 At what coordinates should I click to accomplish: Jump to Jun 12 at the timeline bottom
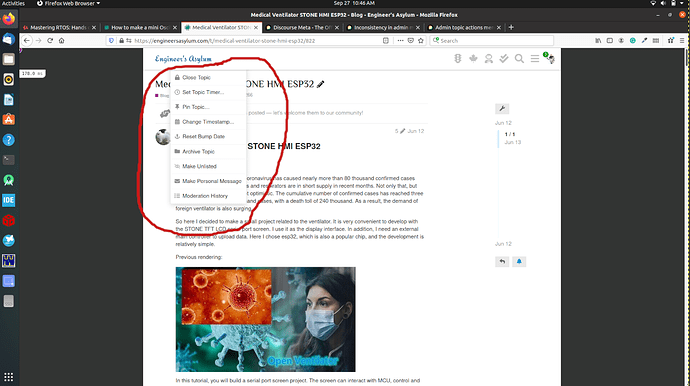(503, 244)
